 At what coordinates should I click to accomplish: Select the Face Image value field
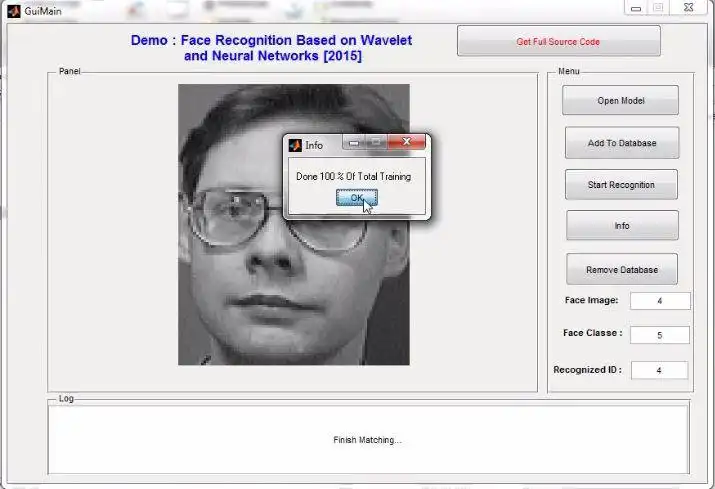pos(660,301)
